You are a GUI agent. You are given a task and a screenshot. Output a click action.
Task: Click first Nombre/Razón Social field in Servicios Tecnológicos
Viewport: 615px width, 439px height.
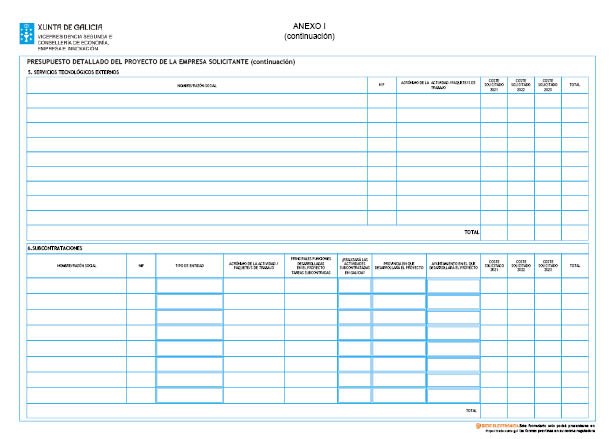196,100
